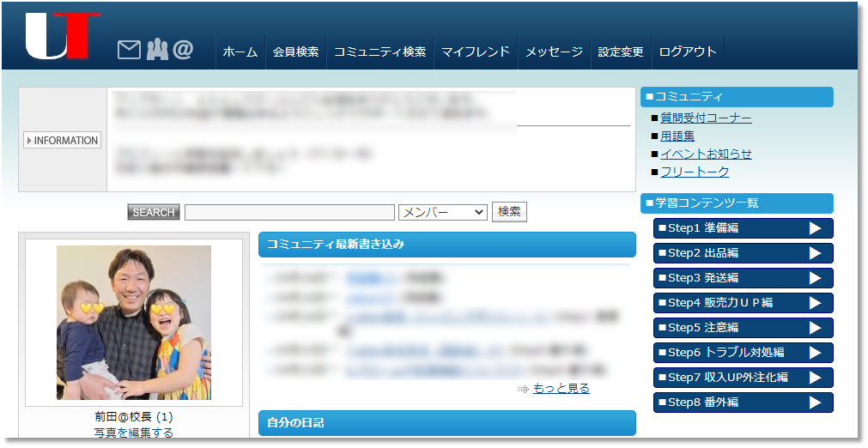Click the arrow on Step6 トラブル対処編
The height and width of the screenshot is (448, 868).
815,353
